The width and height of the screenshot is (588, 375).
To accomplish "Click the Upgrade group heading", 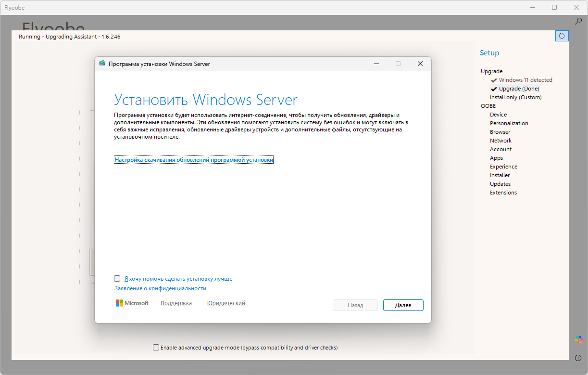I will [x=491, y=71].
